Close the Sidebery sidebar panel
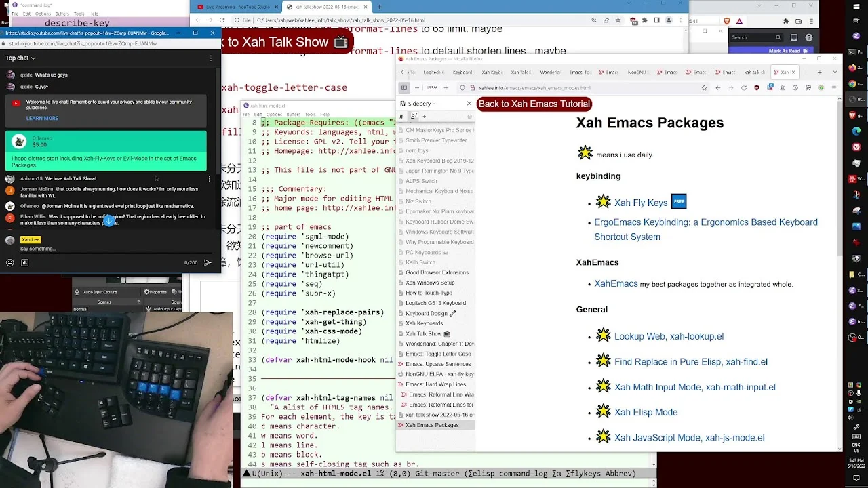This screenshot has height=488, width=868. [469, 104]
